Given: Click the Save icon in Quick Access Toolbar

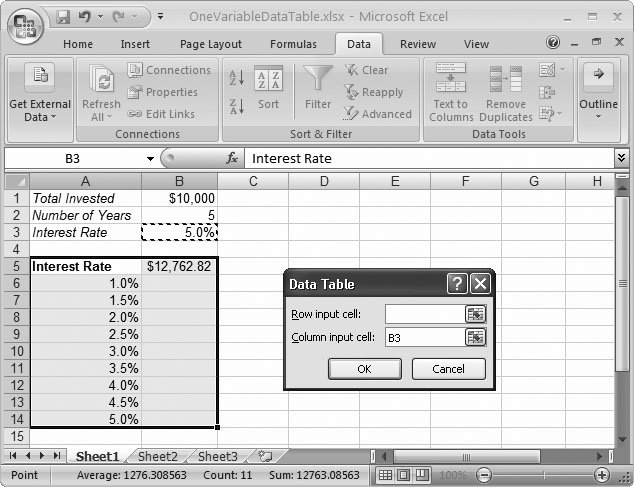Looking at the screenshot, I should click(x=63, y=17).
